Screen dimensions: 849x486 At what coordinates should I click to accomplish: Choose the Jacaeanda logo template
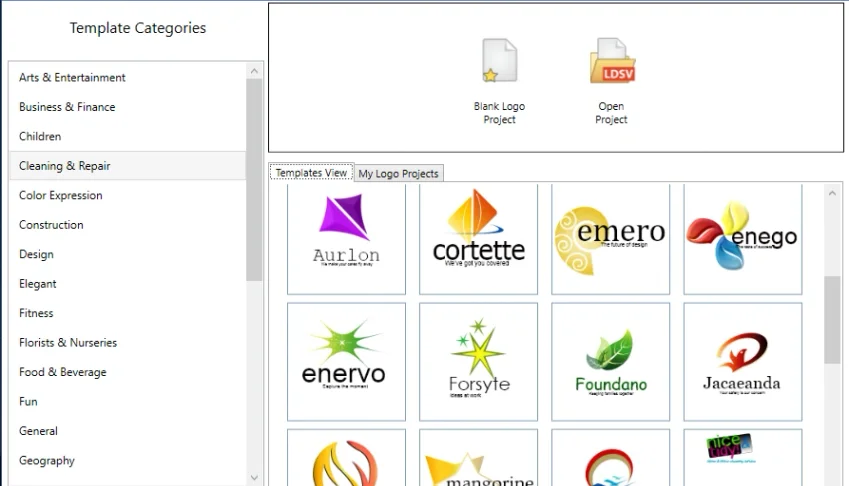click(x=743, y=362)
